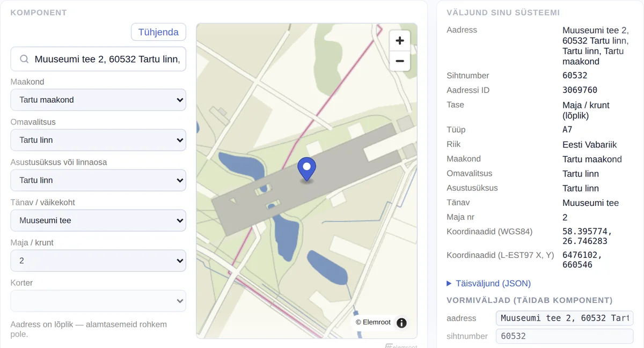Open the Omavalitsus dropdown

pos(98,140)
